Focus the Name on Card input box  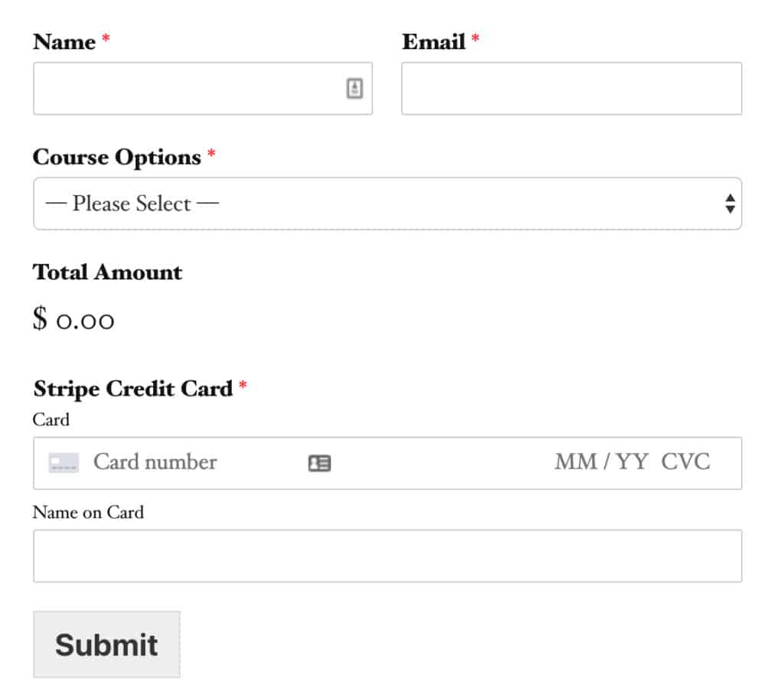[x=387, y=556]
